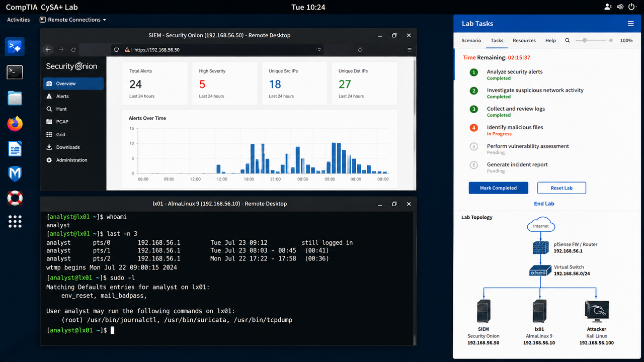Screen dimensions: 644x362
Task: Open the Files manager dock icon
Action: point(15,98)
